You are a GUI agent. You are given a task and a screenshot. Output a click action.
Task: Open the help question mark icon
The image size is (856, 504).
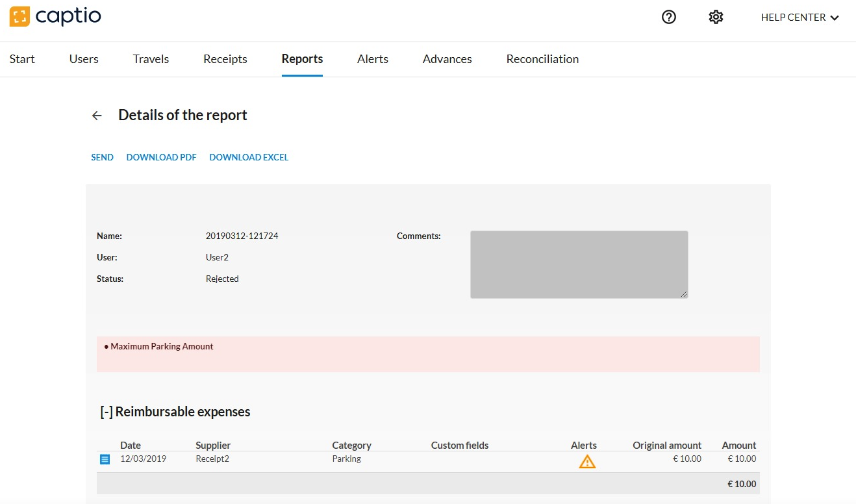[668, 18]
